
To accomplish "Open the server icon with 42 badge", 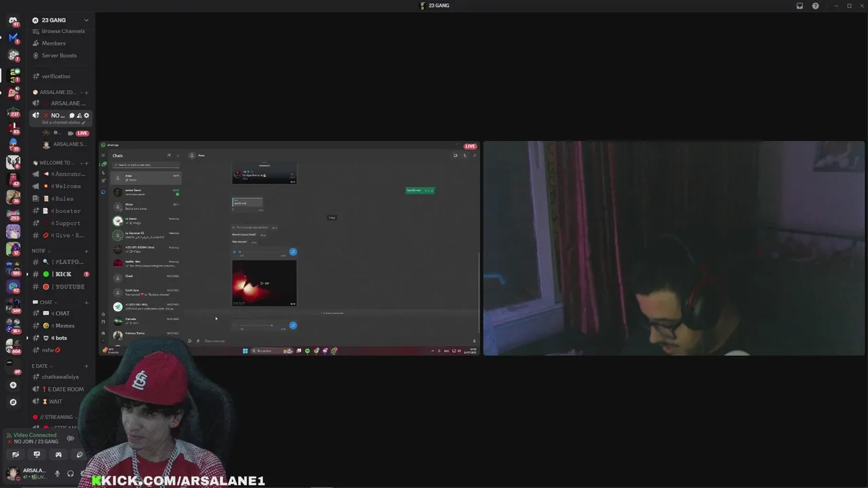I will point(13,180).
